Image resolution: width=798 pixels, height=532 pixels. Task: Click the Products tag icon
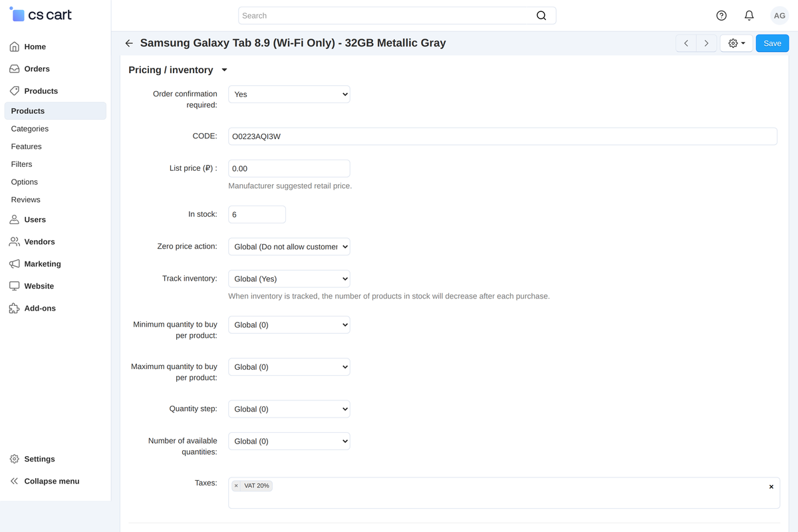(14, 91)
